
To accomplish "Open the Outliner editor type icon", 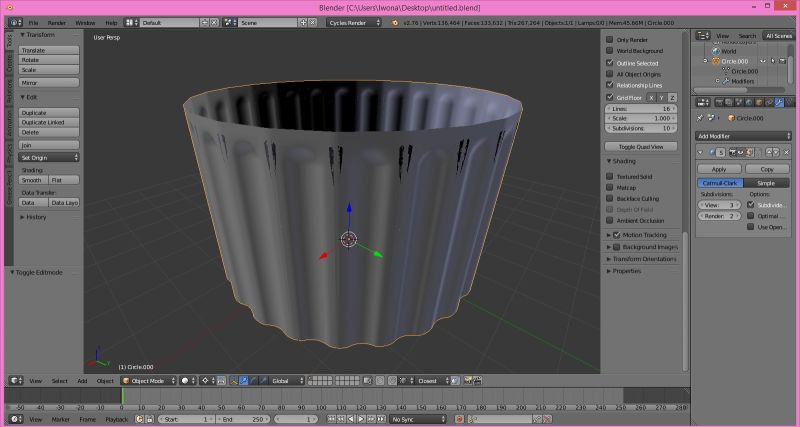I will click(x=702, y=35).
